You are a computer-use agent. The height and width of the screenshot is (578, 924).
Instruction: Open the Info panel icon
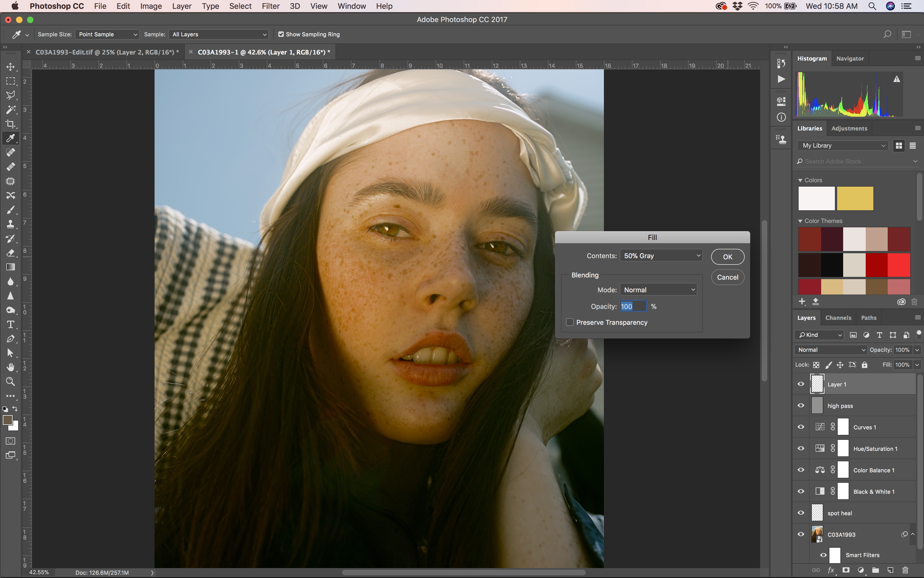click(781, 117)
